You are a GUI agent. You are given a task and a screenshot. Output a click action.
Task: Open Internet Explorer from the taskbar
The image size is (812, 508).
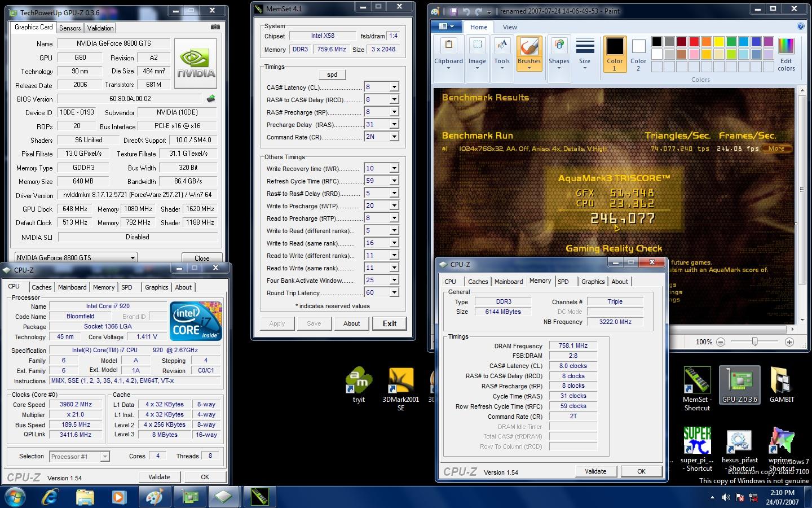point(51,497)
